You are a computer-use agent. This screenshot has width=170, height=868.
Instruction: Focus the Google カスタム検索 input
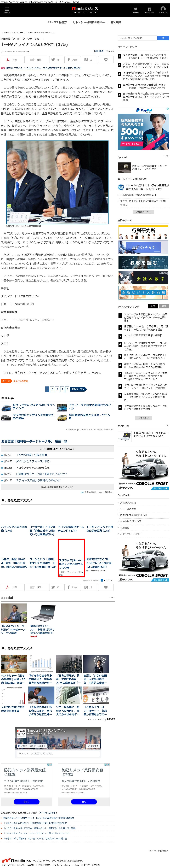(x=137, y=38)
